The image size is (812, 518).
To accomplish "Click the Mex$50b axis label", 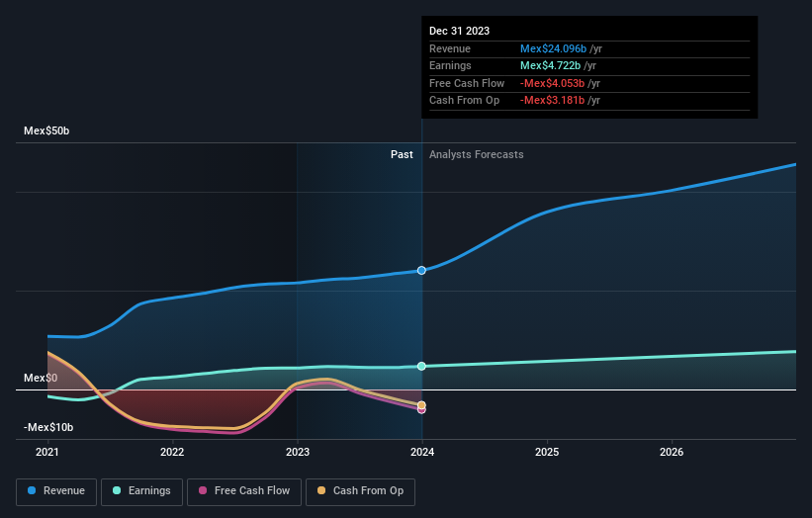I will pos(46,130).
